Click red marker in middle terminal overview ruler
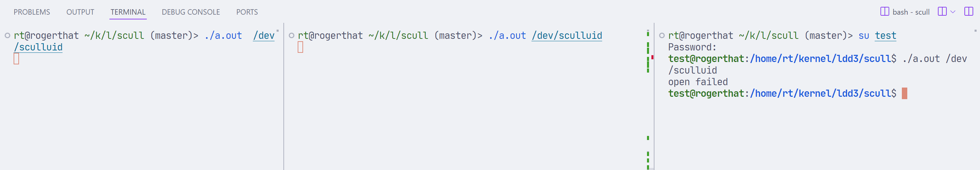980x170 pixels. 652,57
